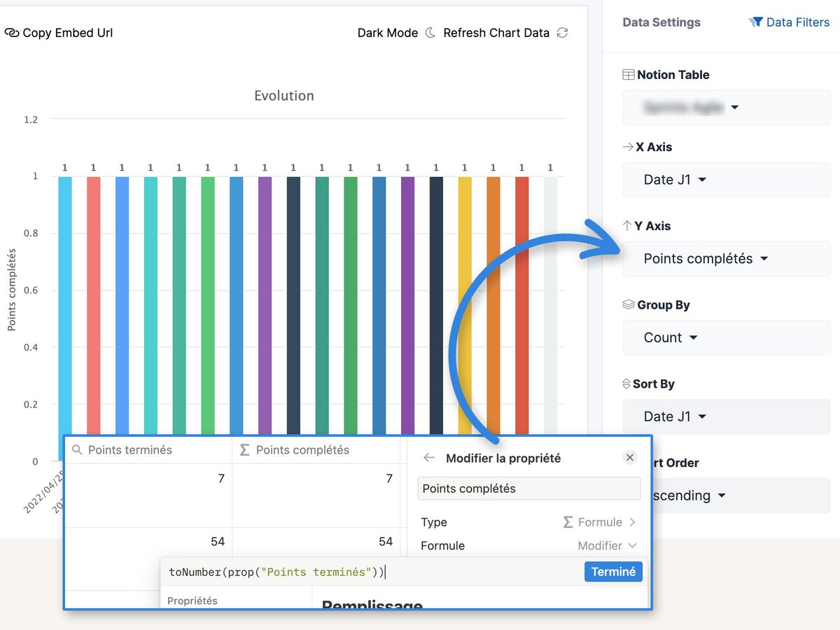This screenshot has width=840, height=630.
Task: Click the sigma icon beside Formule type
Action: 568,522
